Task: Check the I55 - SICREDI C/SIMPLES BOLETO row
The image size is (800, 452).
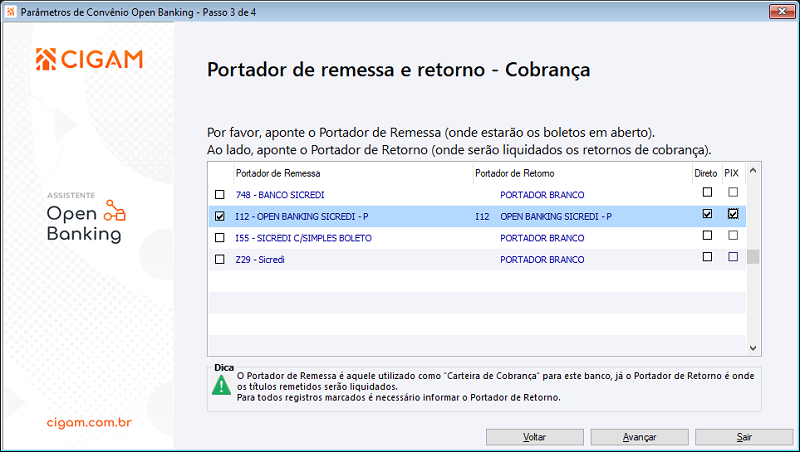Action: tap(220, 238)
